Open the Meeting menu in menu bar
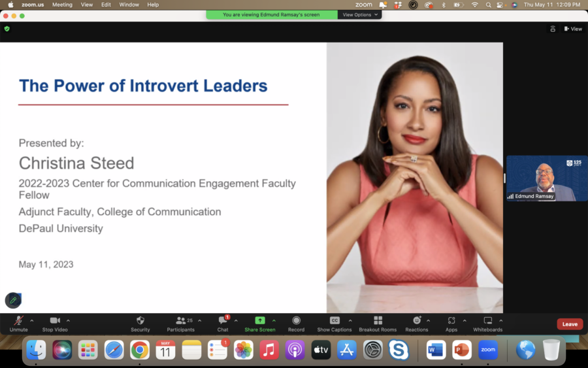 click(x=62, y=5)
